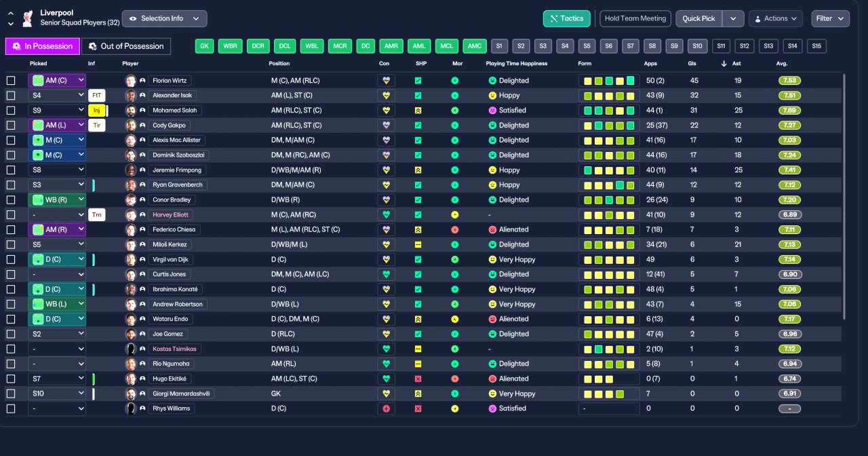Click Kostas Tsimikas' green condition heart
This screenshot has width=868, height=456.
pyautogui.click(x=387, y=349)
